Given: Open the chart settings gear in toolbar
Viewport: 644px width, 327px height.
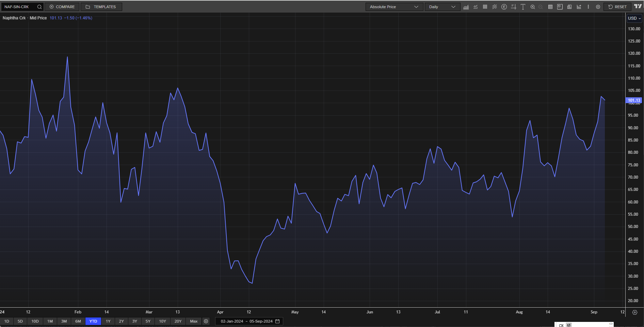Looking at the screenshot, I should click(x=598, y=7).
